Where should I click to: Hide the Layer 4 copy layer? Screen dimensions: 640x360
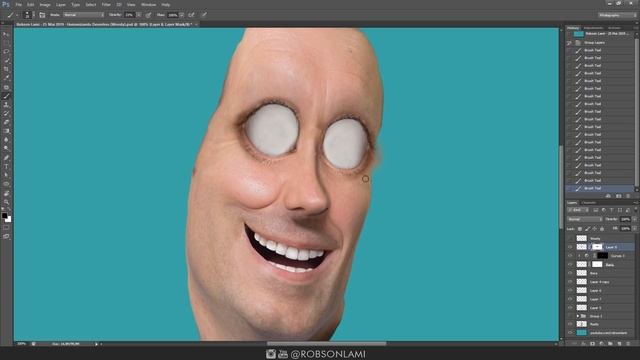click(x=570, y=282)
